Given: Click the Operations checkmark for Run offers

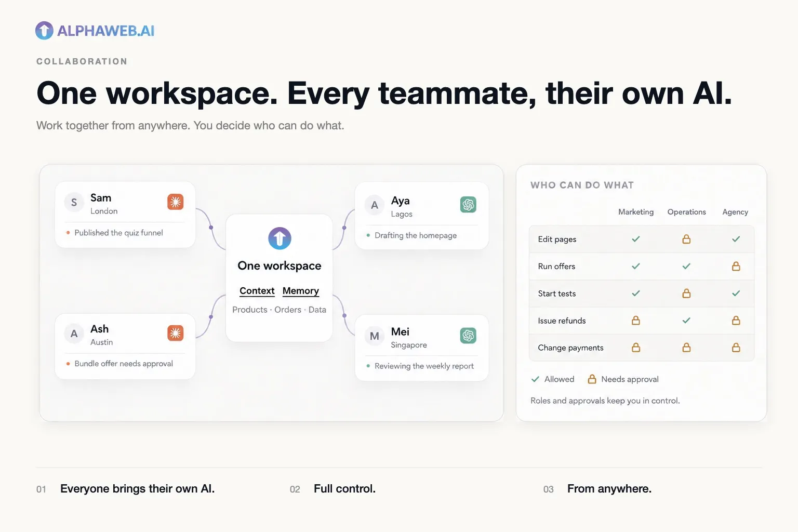Looking at the screenshot, I should coord(686,266).
